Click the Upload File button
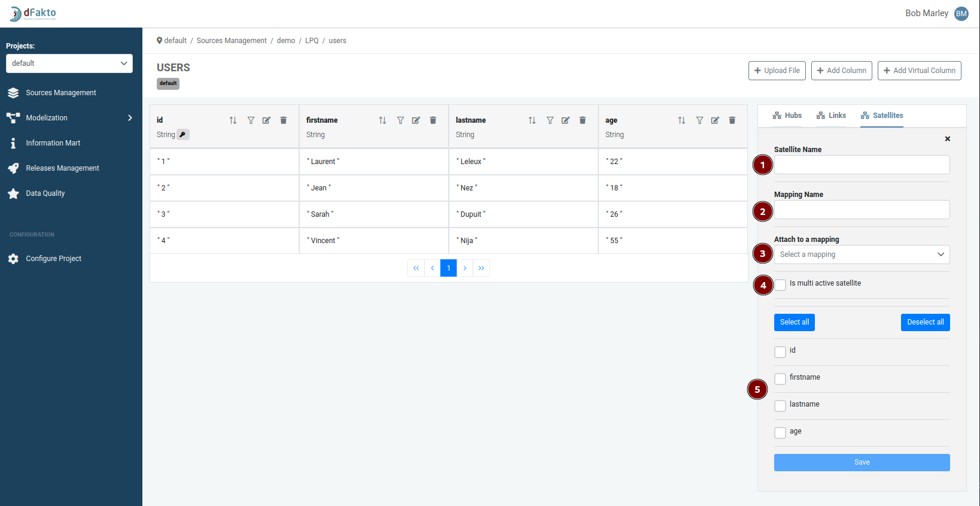 [x=777, y=71]
